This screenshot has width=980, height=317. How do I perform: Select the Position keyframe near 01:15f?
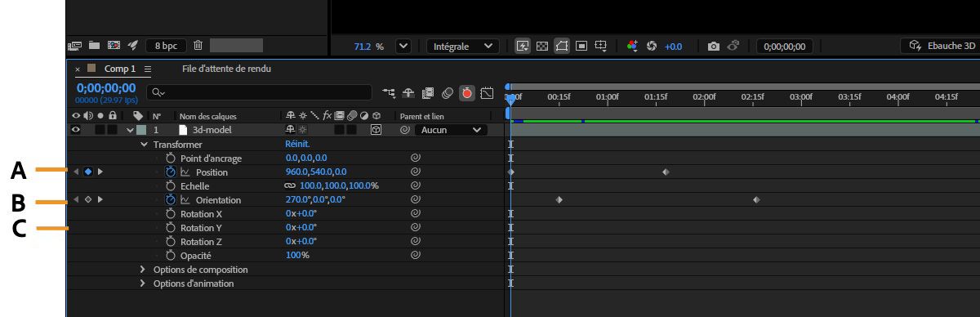point(666,172)
